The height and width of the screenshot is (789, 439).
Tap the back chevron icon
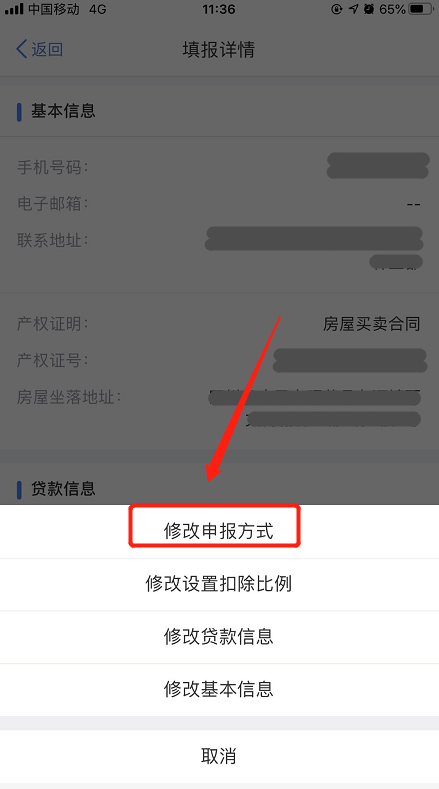[x=22, y=49]
